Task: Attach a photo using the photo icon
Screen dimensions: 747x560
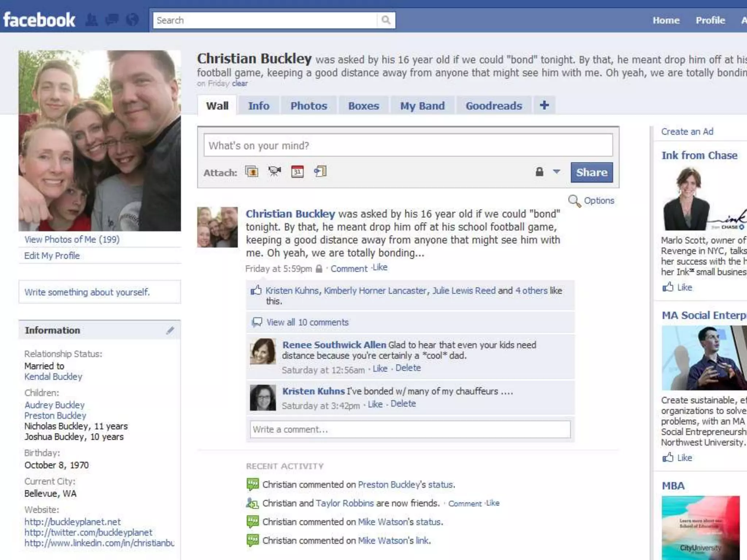Action: [x=252, y=171]
